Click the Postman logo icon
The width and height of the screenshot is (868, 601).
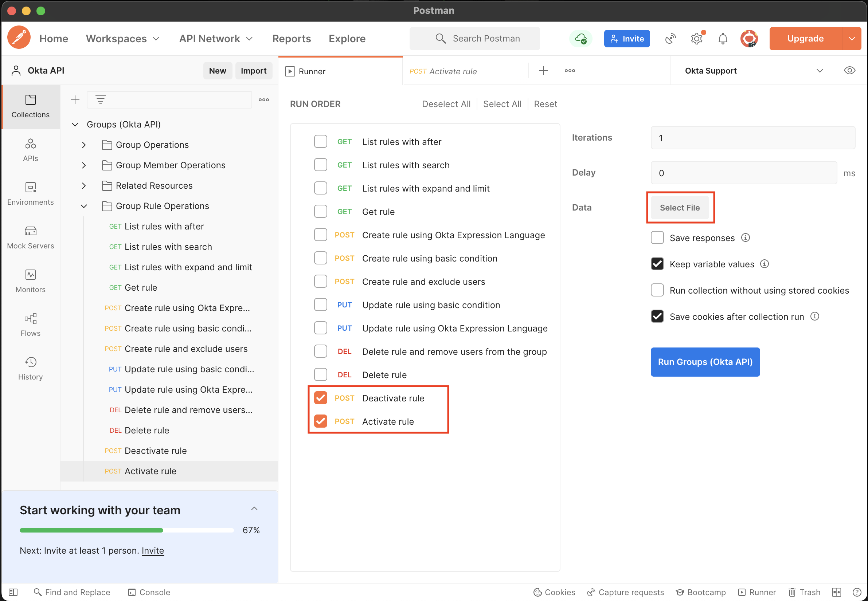[19, 38]
